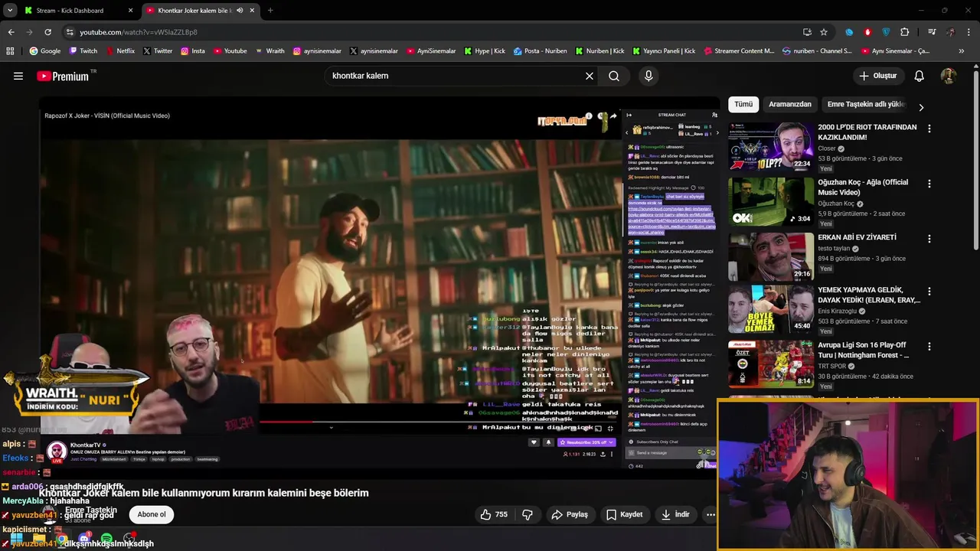Open Spotify from taskbar

pyautogui.click(x=106, y=540)
